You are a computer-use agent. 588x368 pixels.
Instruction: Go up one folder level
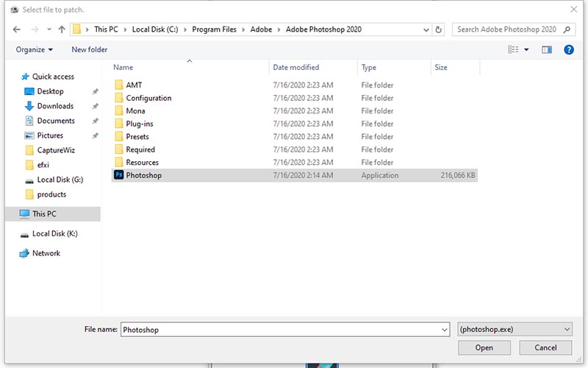[62, 29]
